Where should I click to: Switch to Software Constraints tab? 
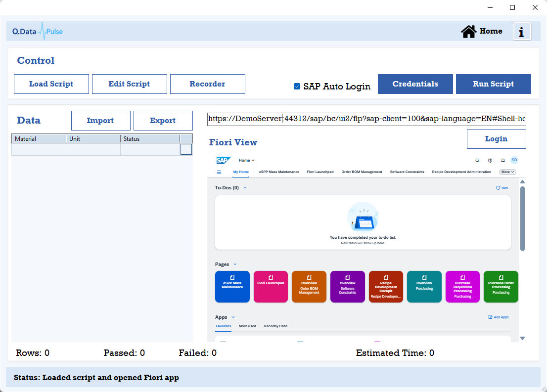(x=407, y=172)
